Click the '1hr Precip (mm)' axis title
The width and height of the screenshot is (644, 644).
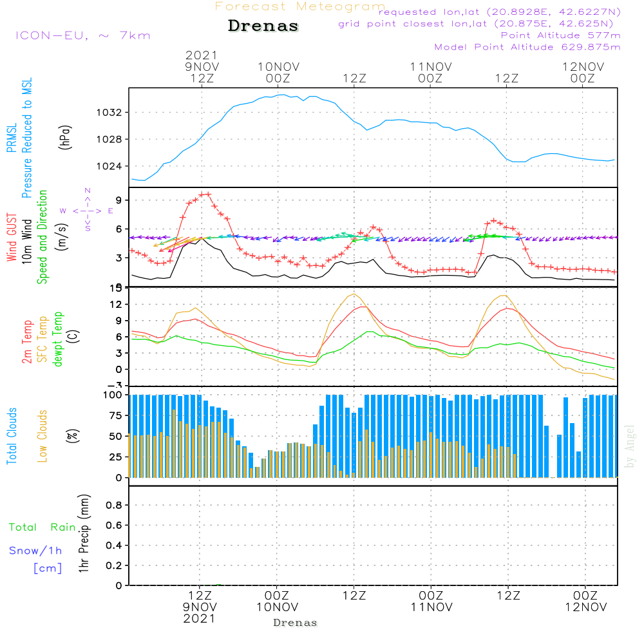tap(84, 533)
